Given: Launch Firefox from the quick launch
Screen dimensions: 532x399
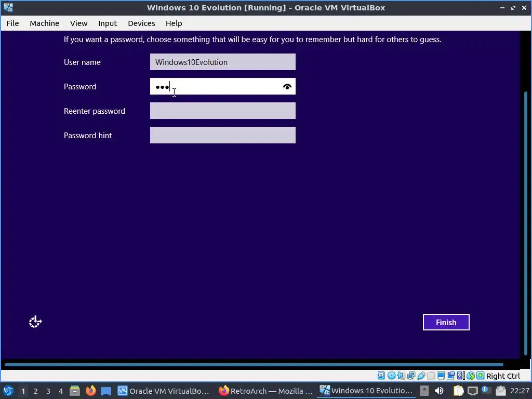Looking at the screenshot, I should pos(90,391).
